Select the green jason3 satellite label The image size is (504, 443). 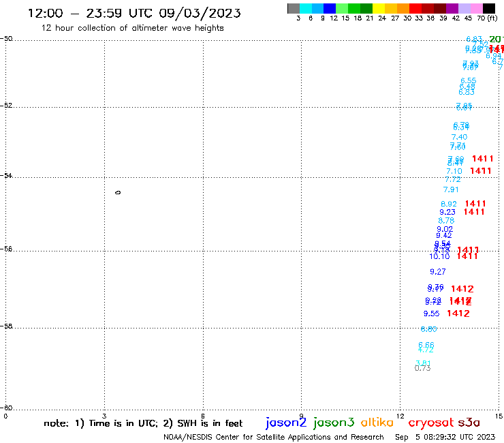coord(334,423)
